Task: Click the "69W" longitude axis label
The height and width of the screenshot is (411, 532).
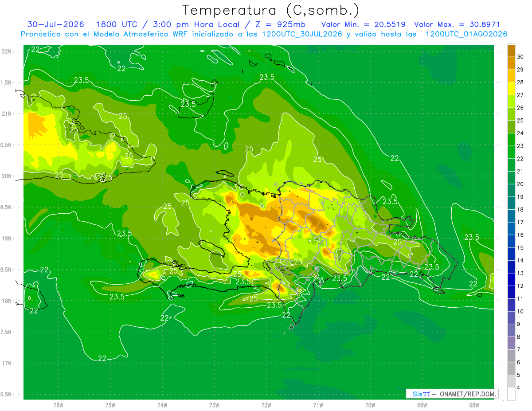Action: (422, 405)
